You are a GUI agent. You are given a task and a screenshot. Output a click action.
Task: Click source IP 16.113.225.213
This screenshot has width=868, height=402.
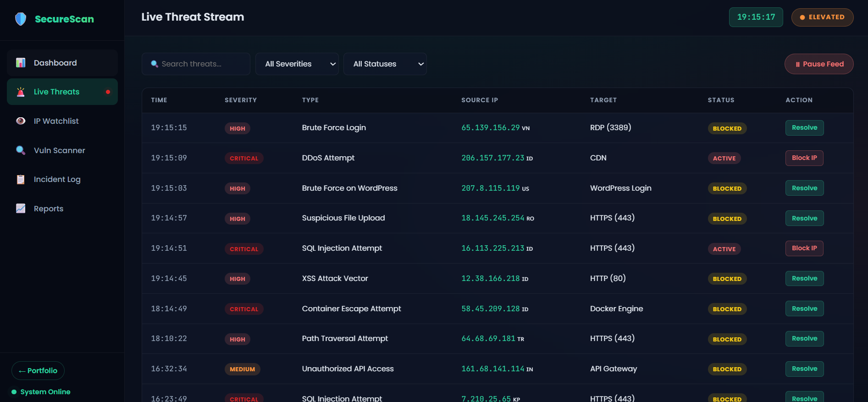tap(493, 248)
